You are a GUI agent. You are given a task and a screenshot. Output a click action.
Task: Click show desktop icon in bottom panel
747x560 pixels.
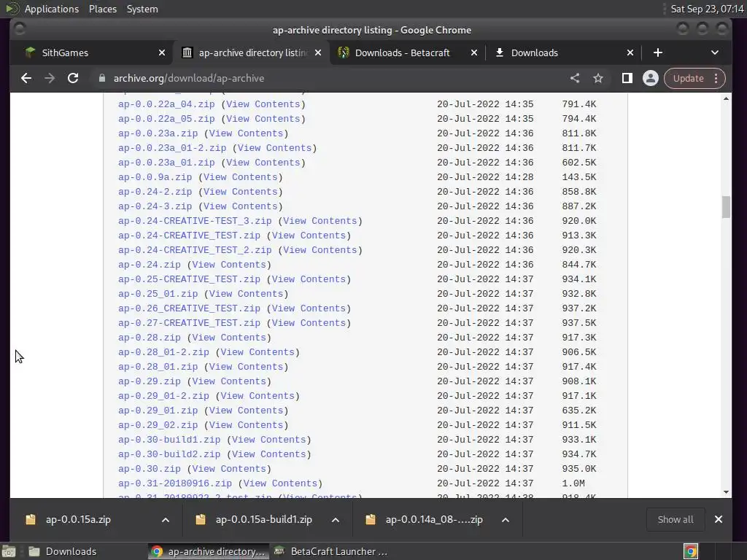[9, 551]
